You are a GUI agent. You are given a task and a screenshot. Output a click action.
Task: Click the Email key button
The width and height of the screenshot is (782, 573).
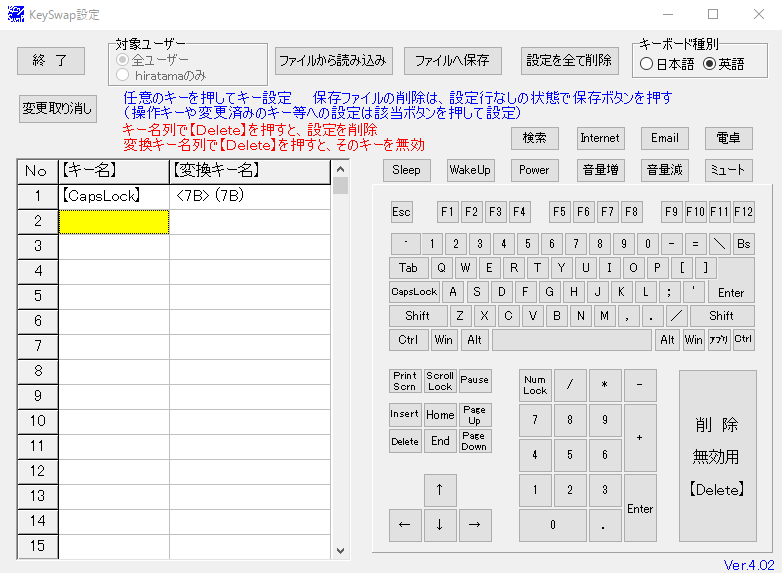pos(665,138)
